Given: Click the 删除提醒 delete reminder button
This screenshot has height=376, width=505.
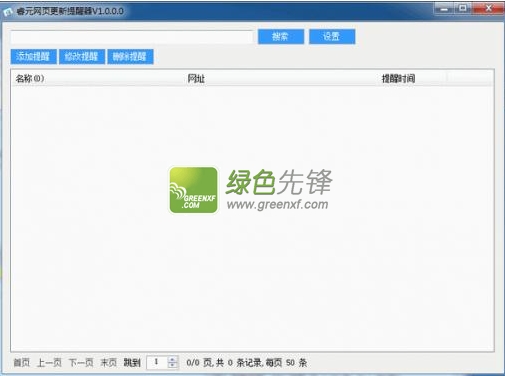Looking at the screenshot, I should tap(130, 56).
